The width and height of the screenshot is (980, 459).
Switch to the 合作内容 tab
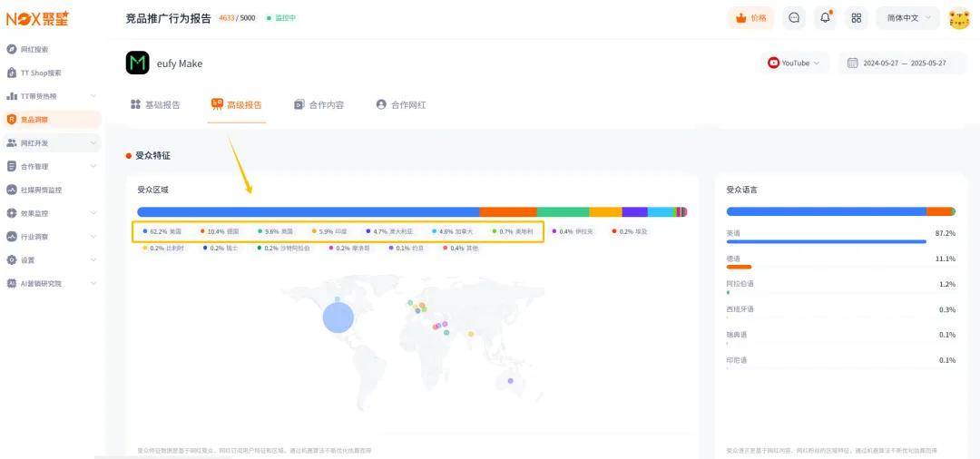click(x=319, y=105)
